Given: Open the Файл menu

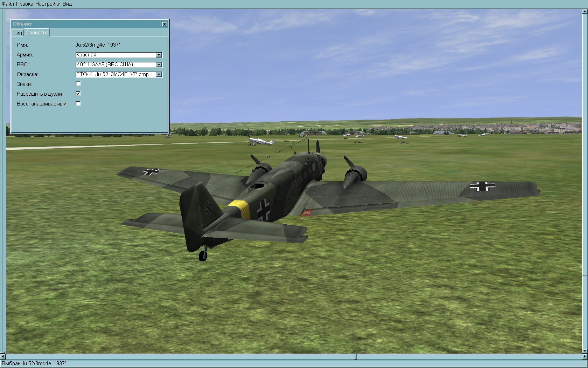Looking at the screenshot, I should [x=8, y=4].
